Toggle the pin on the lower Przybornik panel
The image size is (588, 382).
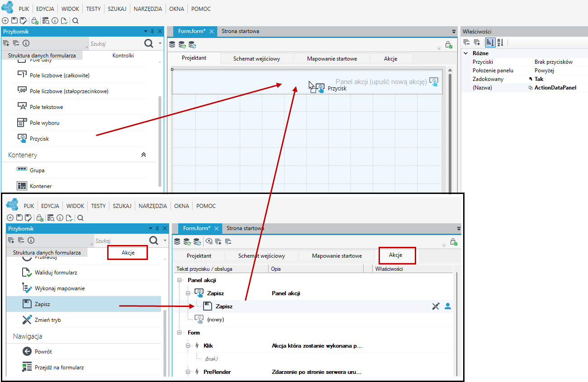tap(157, 229)
